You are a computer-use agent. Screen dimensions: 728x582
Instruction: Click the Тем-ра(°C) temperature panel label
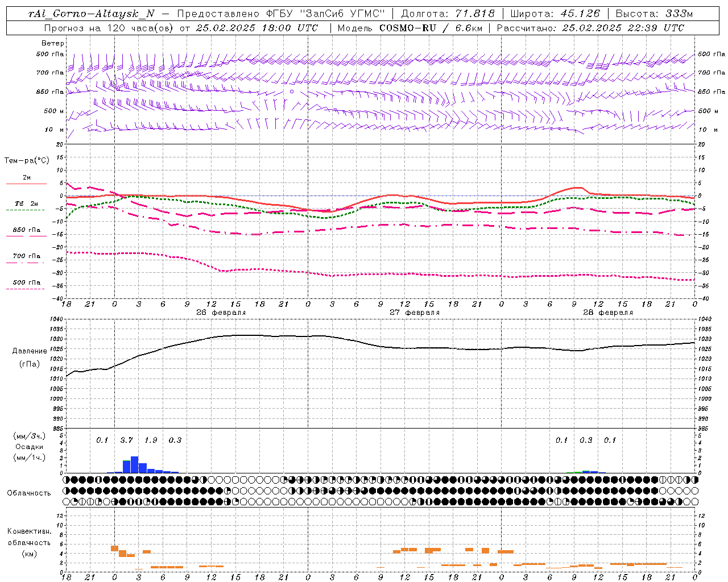click(x=27, y=161)
